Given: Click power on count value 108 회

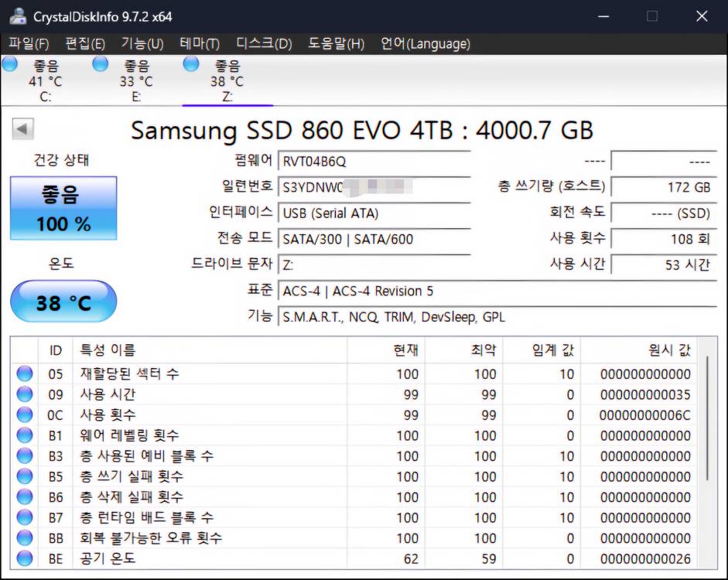Looking at the screenshot, I should tap(665, 239).
